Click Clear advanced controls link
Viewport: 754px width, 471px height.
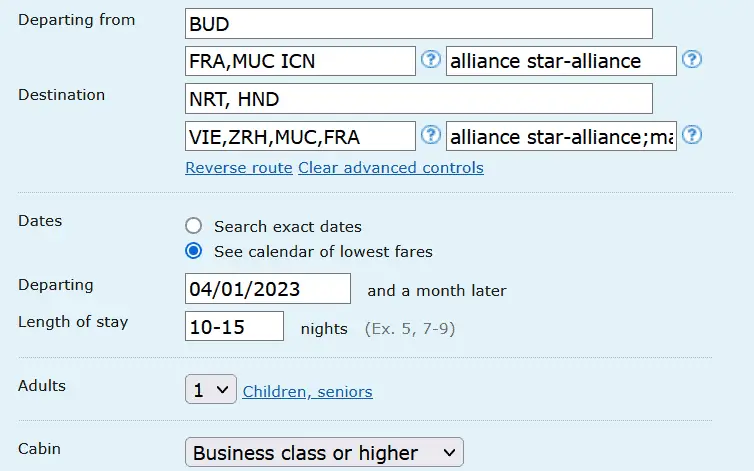point(391,168)
